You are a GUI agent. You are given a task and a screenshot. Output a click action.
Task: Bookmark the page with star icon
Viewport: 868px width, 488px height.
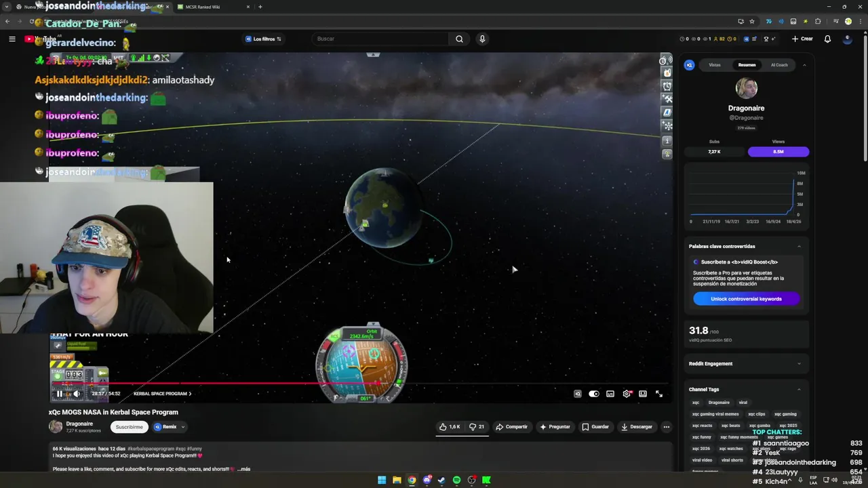coord(752,22)
